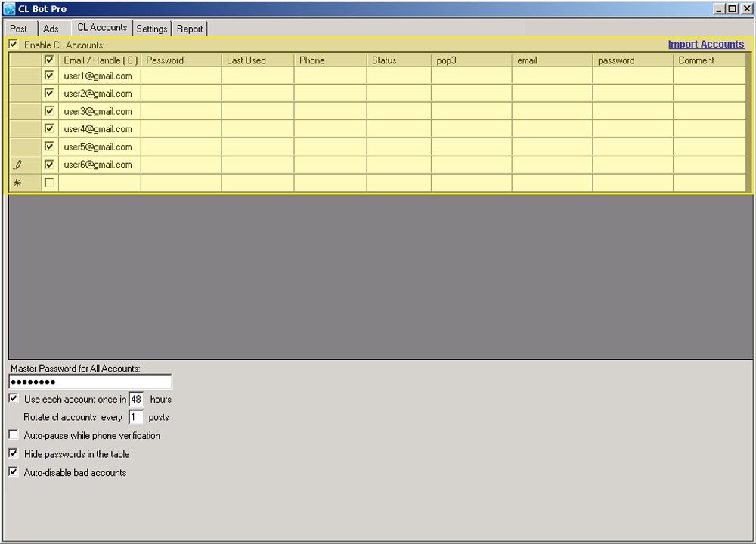Uncheck the user3@gmail.com account checkbox
The height and width of the screenshot is (544, 756).
click(49, 111)
